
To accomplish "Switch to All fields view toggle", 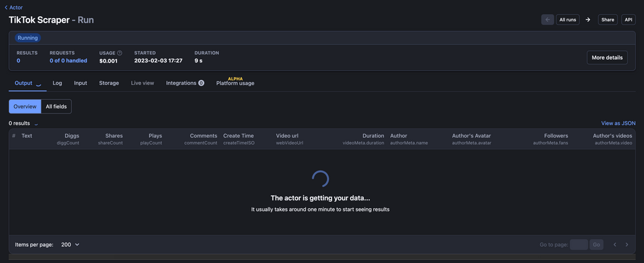I will pos(57,106).
